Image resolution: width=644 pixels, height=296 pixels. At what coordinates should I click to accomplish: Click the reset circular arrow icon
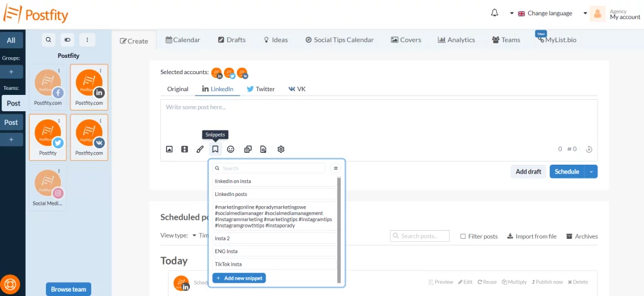tap(589, 150)
